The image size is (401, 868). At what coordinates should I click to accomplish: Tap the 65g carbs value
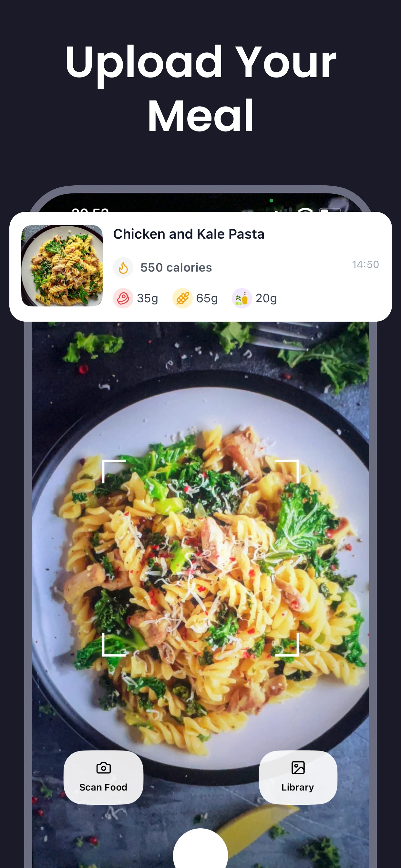pyautogui.click(x=207, y=298)
